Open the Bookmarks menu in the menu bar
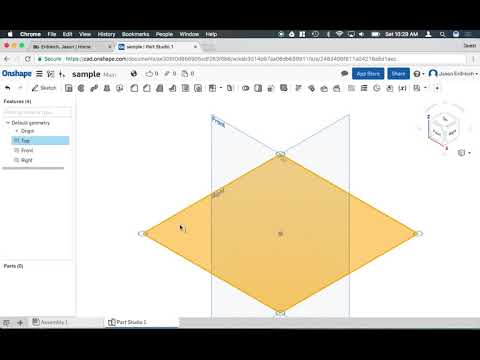Image resolution: width=480 pixels, height=360 pixels. coord(135,34)
